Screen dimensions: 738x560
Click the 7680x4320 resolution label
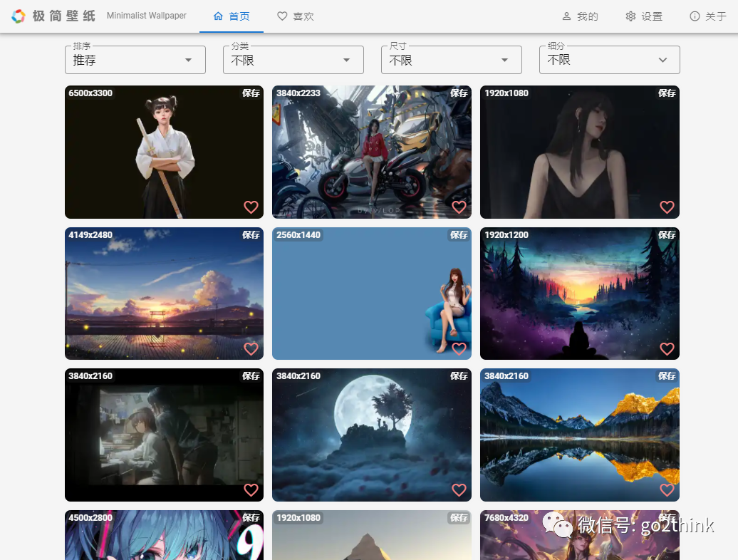pos(506,518)
